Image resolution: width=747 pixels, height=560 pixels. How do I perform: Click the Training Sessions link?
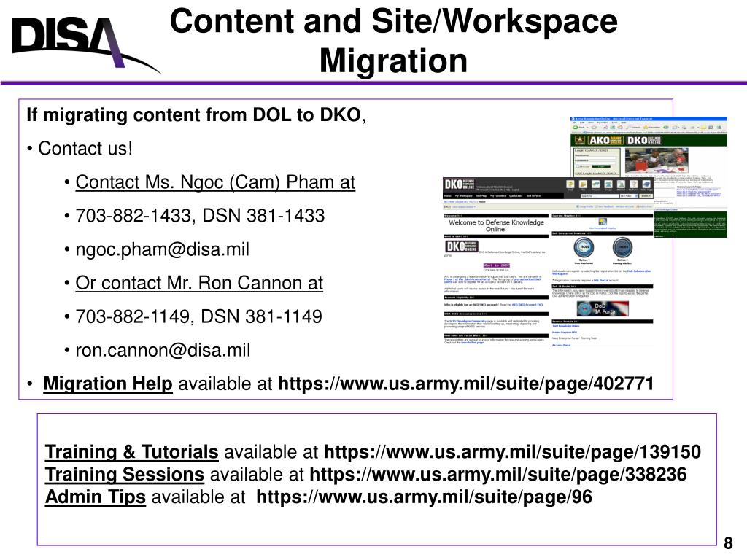[124, 474]
